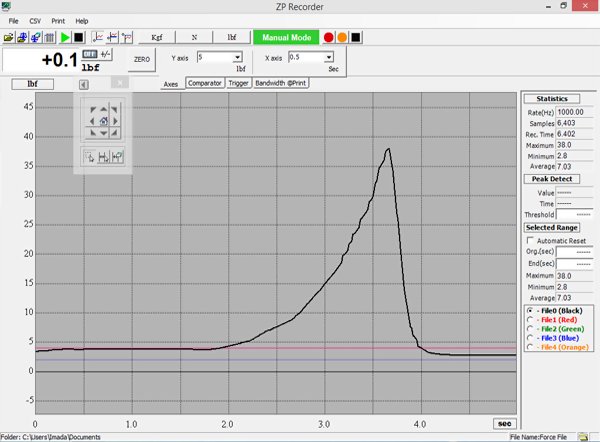Click the orange circle button
The height and width of the screenshot is (442, 600).
(341, 37)
